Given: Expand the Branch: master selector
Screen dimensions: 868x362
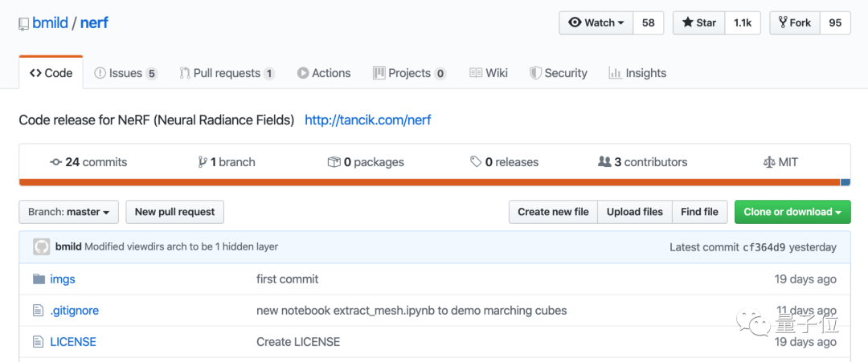Looking at the screenshot, I should coord(68,212).
